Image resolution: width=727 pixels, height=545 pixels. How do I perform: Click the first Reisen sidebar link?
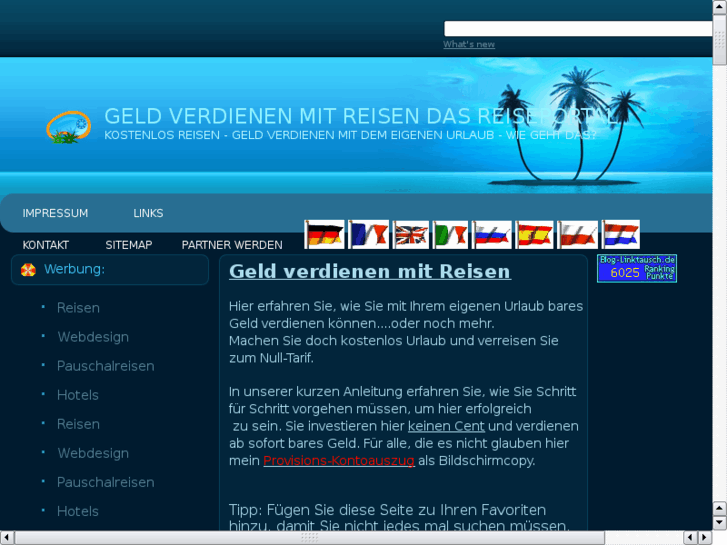click(78, 308)
